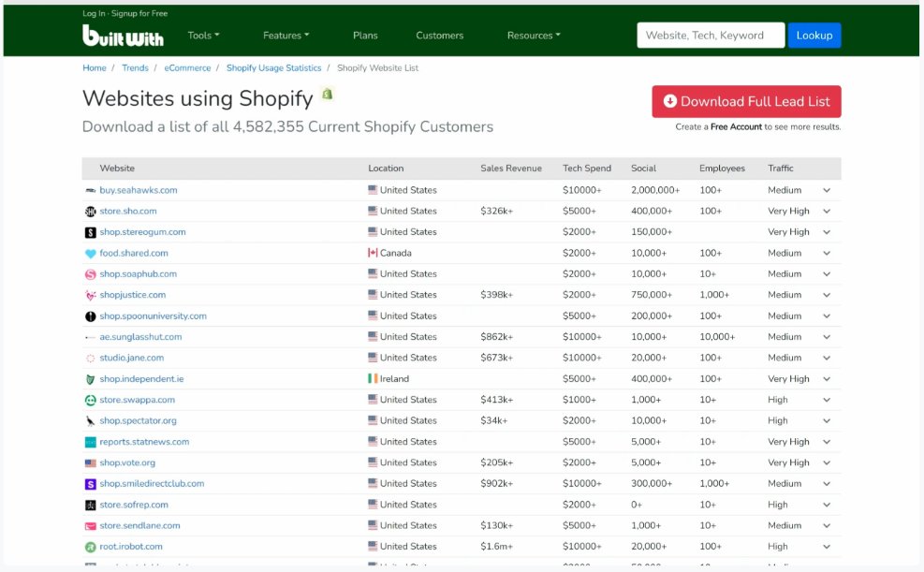924x572 pixels.
Task: Expand the ae.sunglasshut.com row details
Action: point(827,337)
